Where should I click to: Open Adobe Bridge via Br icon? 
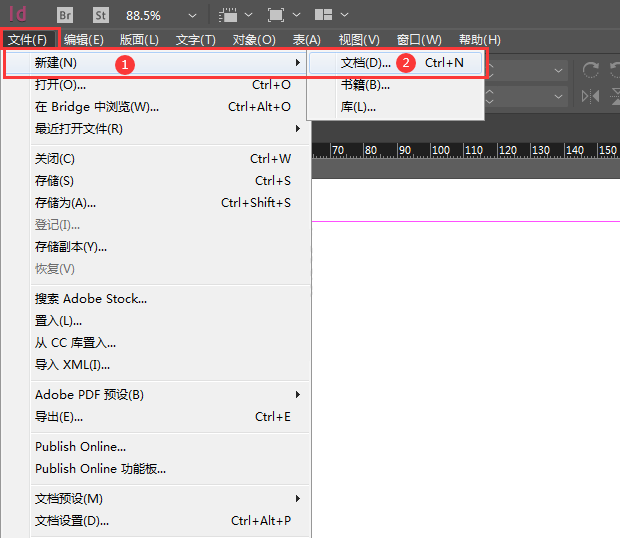click(65, 15)
